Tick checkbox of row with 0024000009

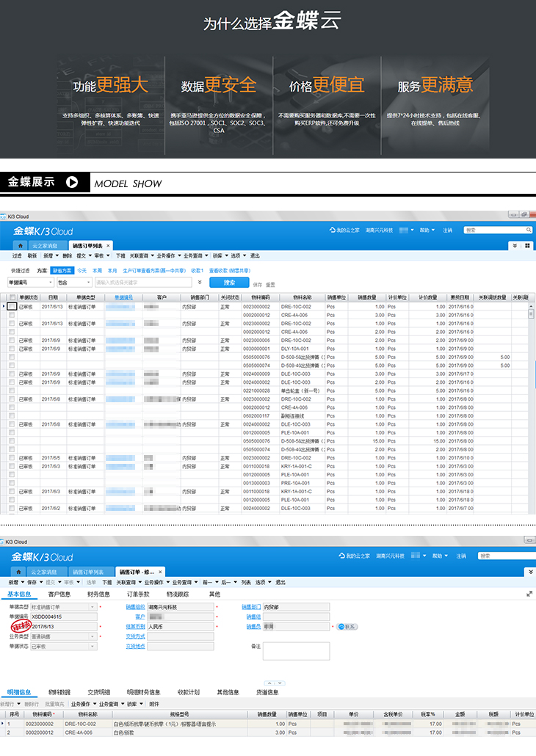tap(12, 374)
